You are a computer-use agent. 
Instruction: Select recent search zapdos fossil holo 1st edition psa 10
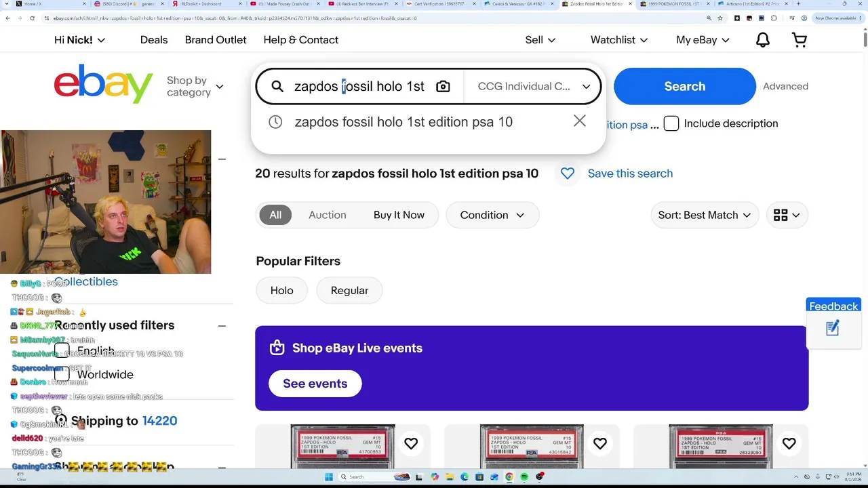point(403,122)
